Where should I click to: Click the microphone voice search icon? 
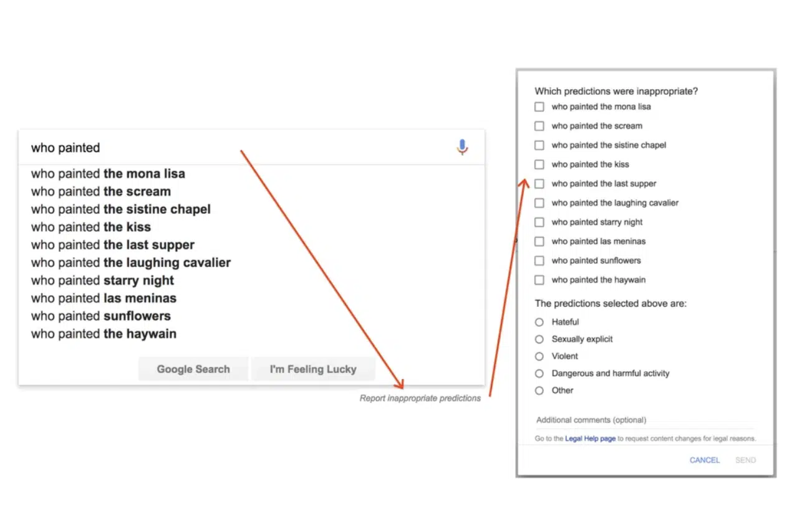click(462, 147)
